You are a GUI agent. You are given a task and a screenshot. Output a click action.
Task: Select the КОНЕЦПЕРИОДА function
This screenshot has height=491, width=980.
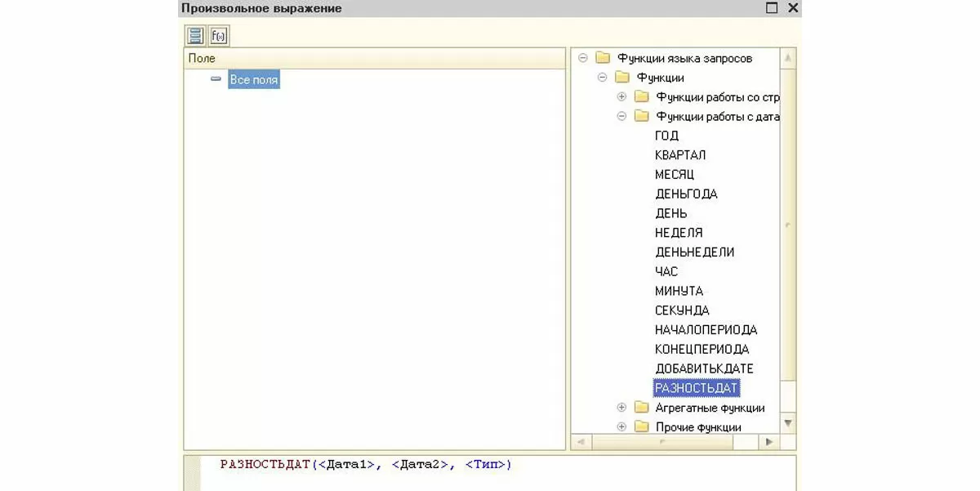pyautogui.click(x=702, y=350)
